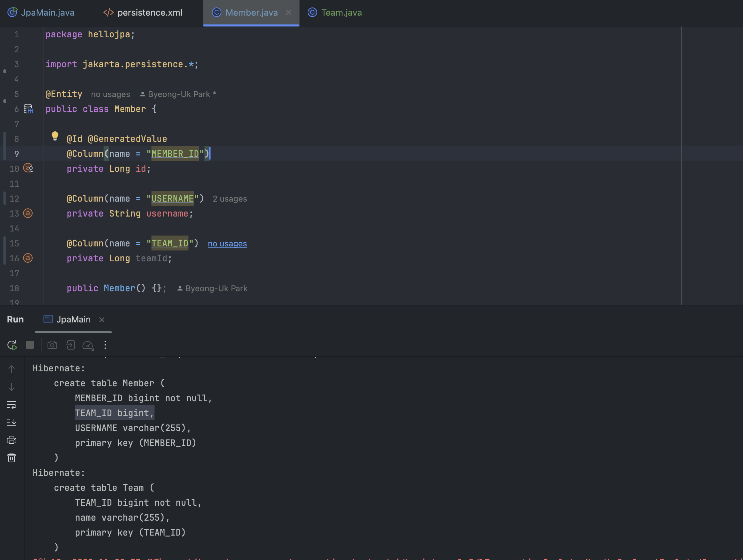743x560 pixels.
Task: Click the profiler gauge icon in Run toolbar
Action: coord(88,345)
